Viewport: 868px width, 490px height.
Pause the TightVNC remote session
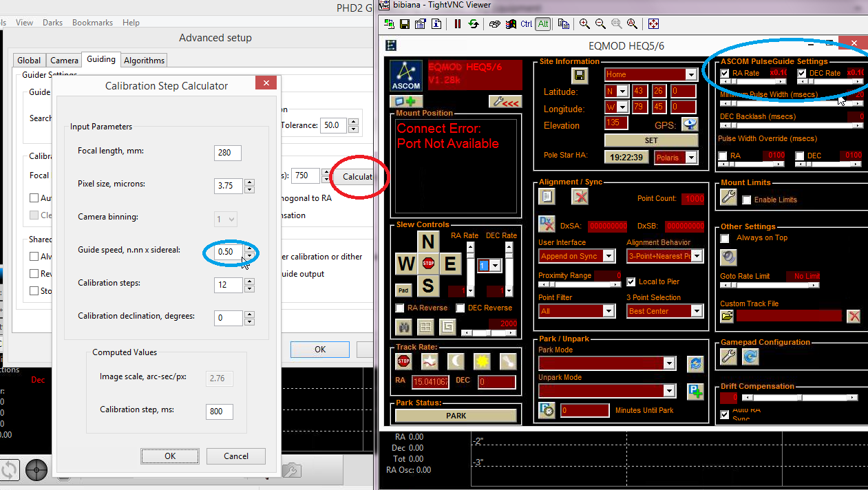pos(458,24)
